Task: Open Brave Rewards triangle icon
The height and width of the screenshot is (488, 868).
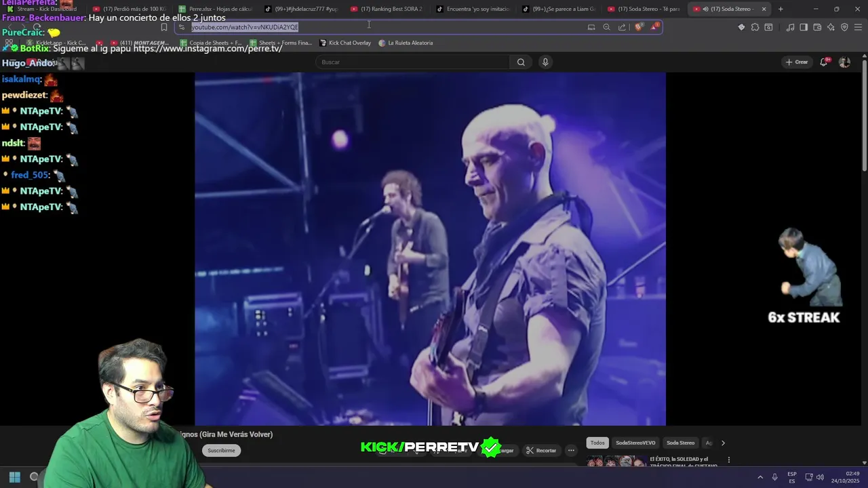Action: [654, 27]
